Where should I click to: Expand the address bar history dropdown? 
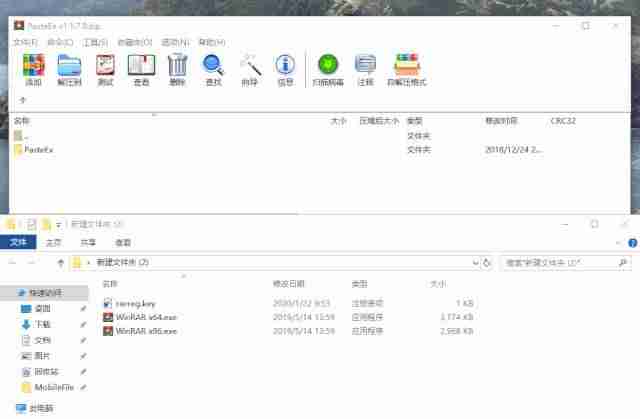click(475, 262)
